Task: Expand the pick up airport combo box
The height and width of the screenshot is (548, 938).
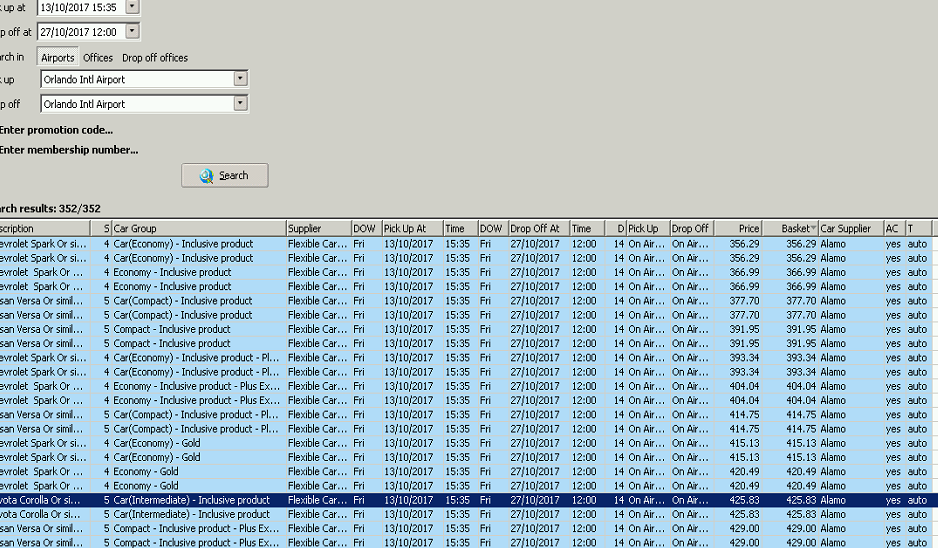Action: click(240, 79)
